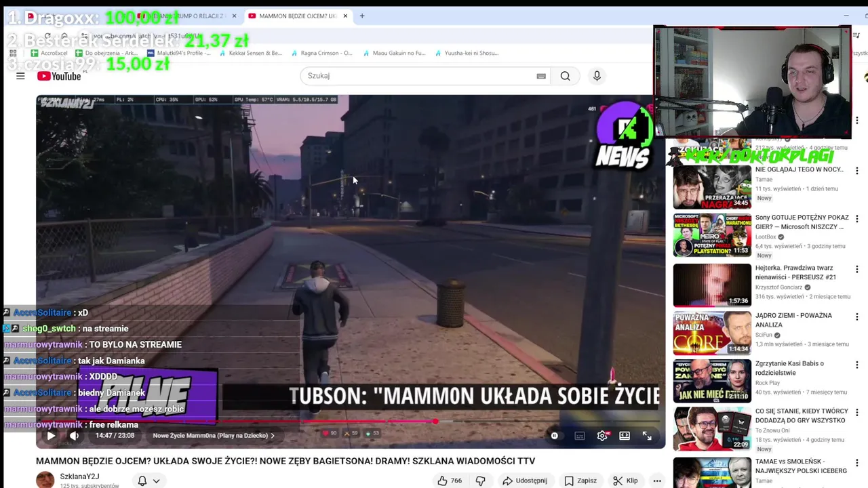This screenshot has width=868, height=488.
Task: Toggle subtitles in the video player
Action: (580, 436)
